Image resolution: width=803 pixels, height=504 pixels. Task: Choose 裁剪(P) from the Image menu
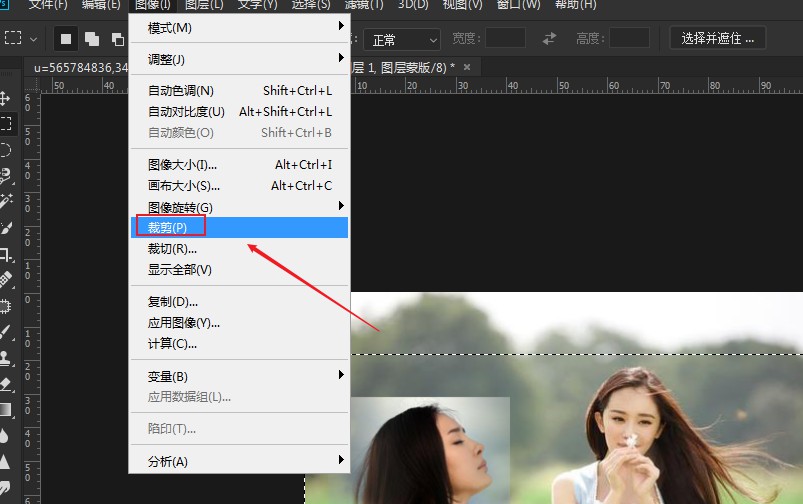tap(168, 228)
